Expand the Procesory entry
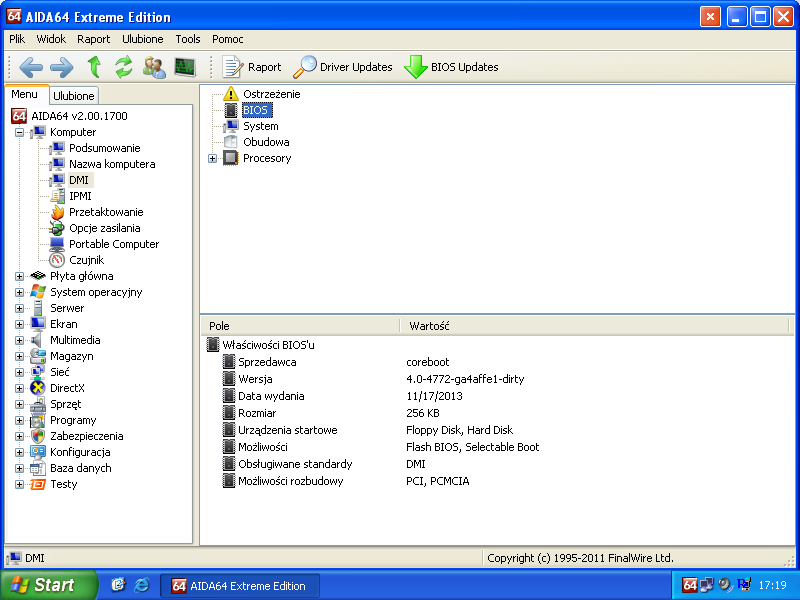This screenshot has height=600, width=800. click(x=211, y=158)
